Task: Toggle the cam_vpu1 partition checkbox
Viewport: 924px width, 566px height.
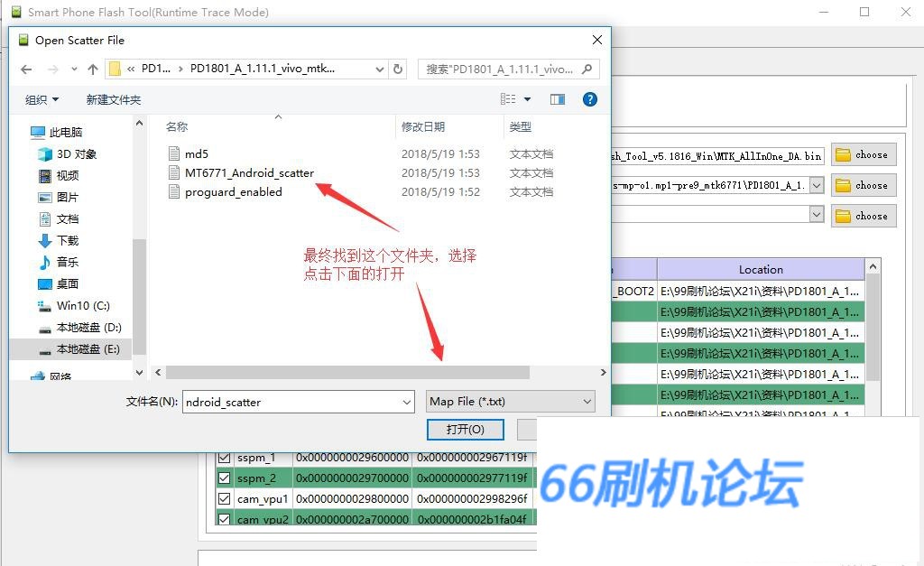Action: [224, 499]
